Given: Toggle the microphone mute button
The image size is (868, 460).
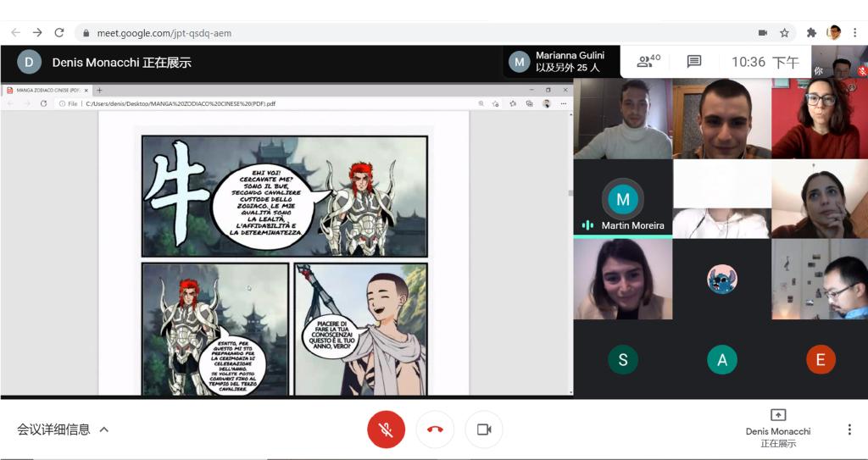Looking at the screenshot, I should point(387,429).
